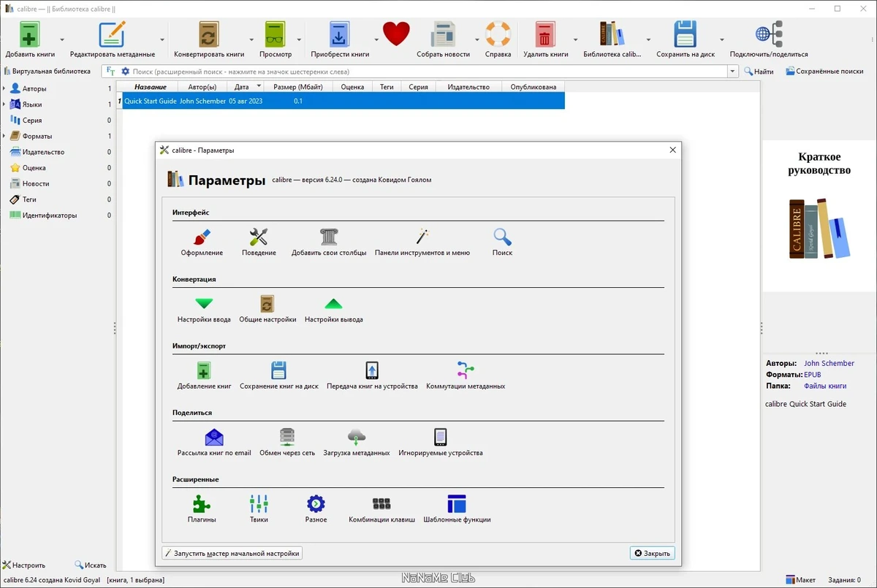Open Загрузка метаданных settings
877x588 pixels.
357,443
